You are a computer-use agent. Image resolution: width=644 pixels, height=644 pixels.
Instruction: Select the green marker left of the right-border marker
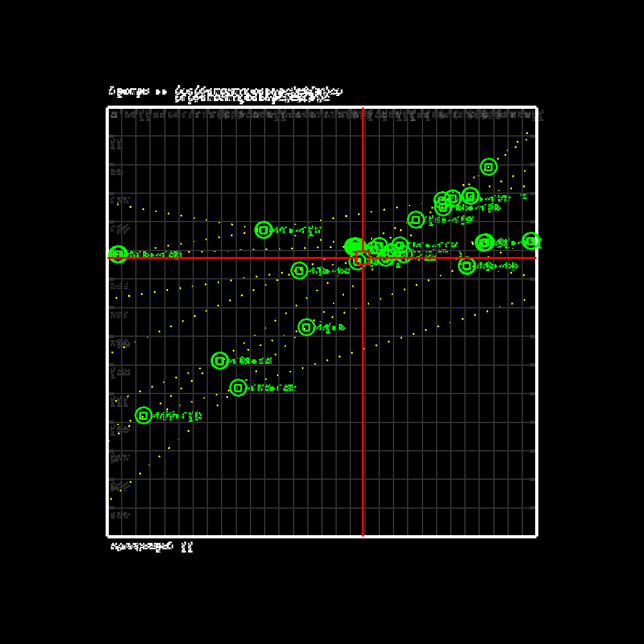(485, 242)
